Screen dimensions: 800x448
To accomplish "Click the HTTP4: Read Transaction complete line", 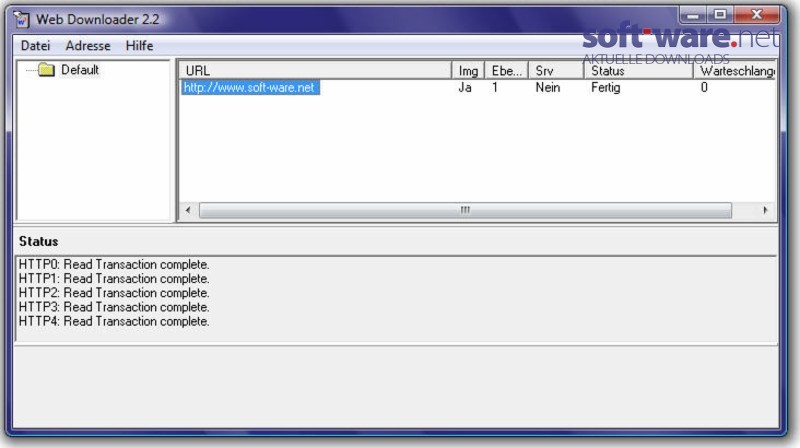I will click(114, 321).
